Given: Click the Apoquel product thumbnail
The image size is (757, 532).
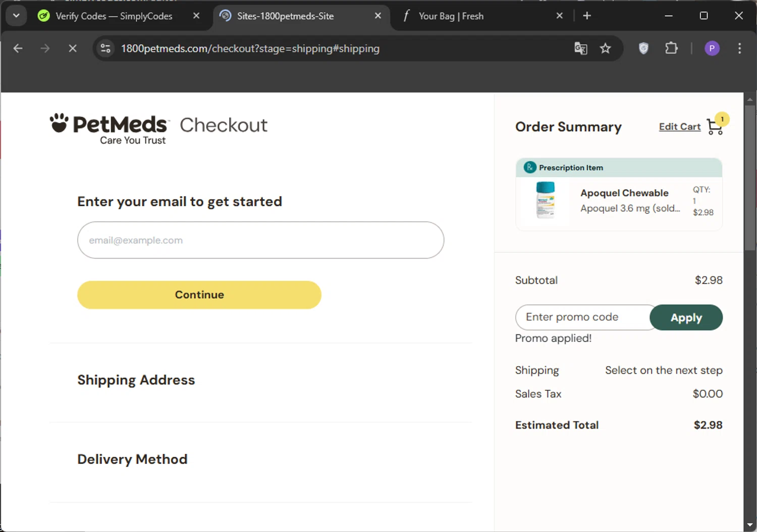Looking at the screenshot, I should 545,200.
